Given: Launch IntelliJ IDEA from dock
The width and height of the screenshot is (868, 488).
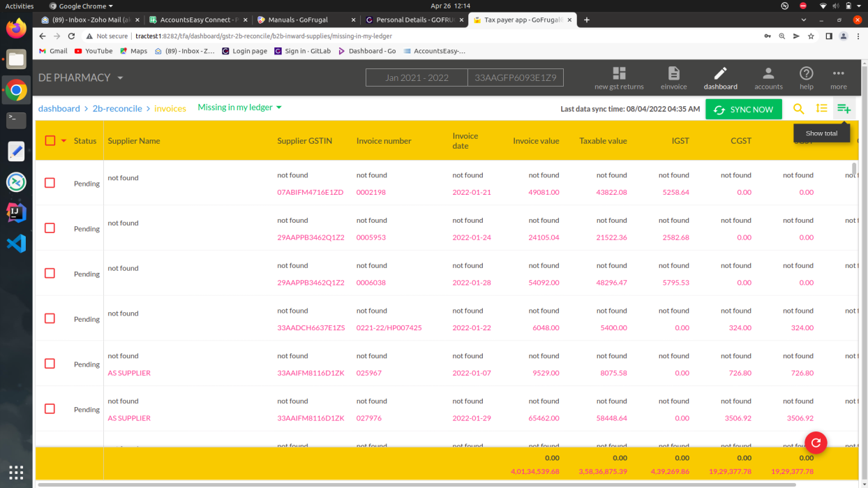Looking at the screenshot, I should click(x=16, y=212).
